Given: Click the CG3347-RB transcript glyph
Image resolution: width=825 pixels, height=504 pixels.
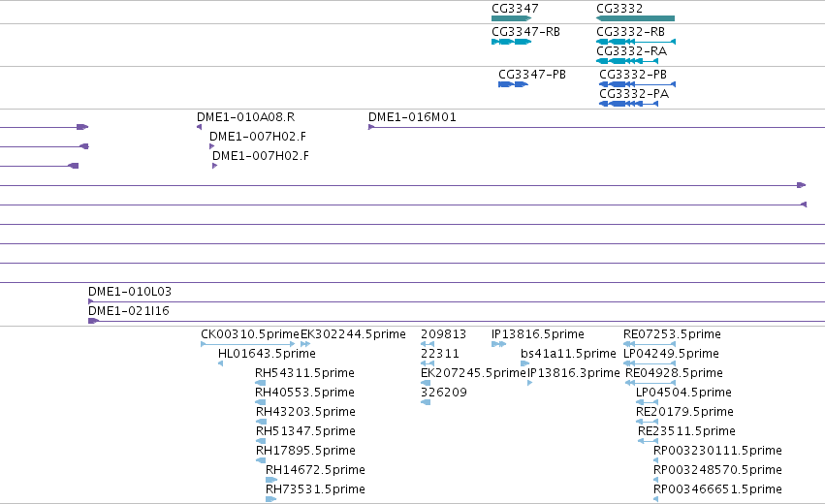Looking at the screenshot, I should [x=512, y=42].
